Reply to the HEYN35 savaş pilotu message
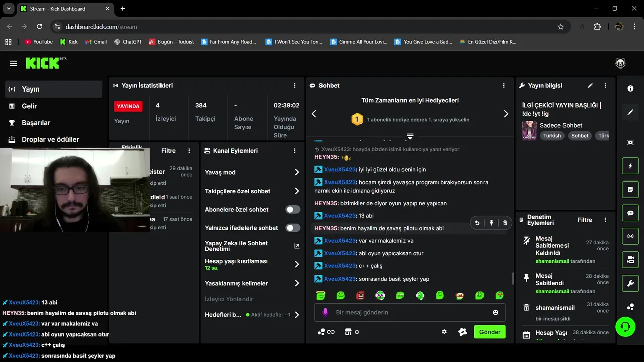 click(477, 223)
